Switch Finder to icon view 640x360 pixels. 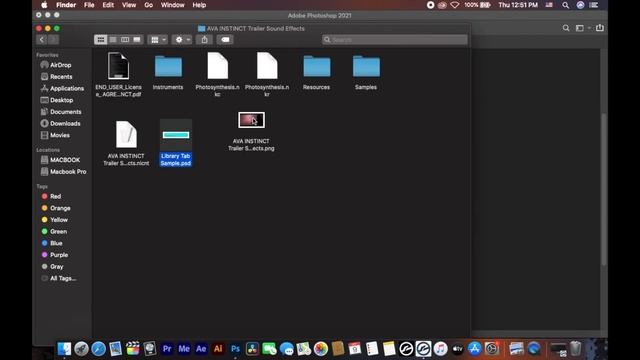click(x=100, y=40)
